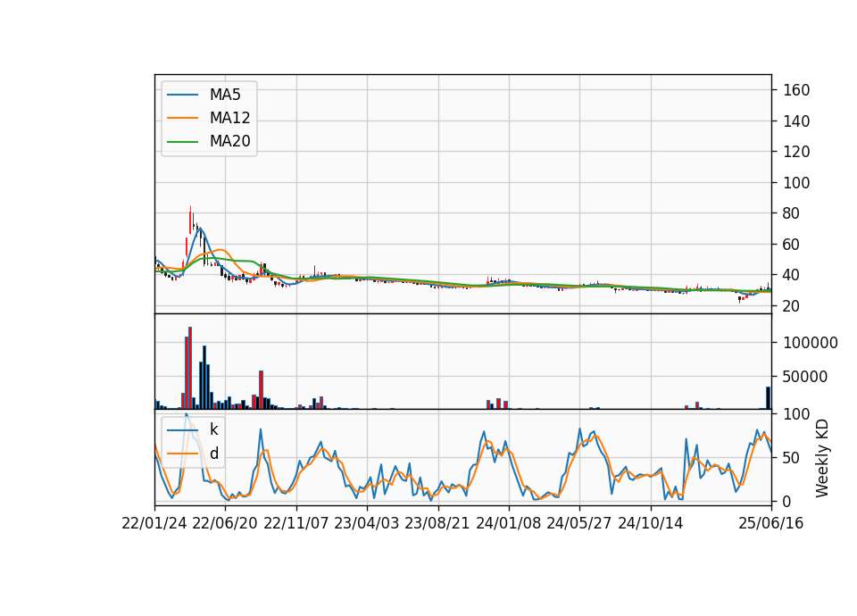Screen dimensions: 857x616
Task: Click the 120 price axis label
Action: click(x=796, y=152)
